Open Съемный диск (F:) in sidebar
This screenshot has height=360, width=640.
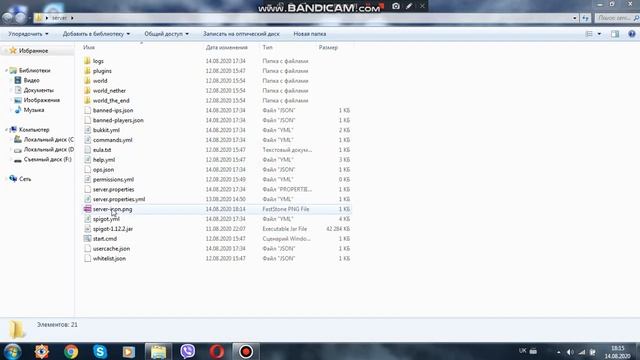pos(47,159)
